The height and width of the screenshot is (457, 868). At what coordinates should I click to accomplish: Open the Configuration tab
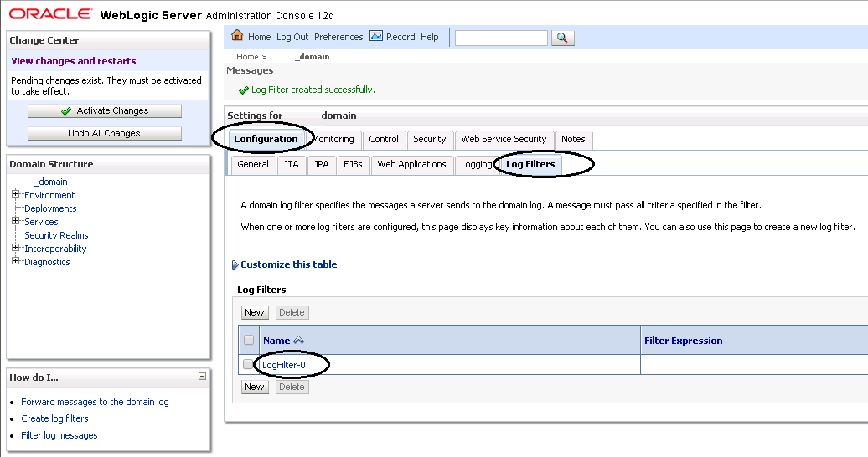pos(266,140)
